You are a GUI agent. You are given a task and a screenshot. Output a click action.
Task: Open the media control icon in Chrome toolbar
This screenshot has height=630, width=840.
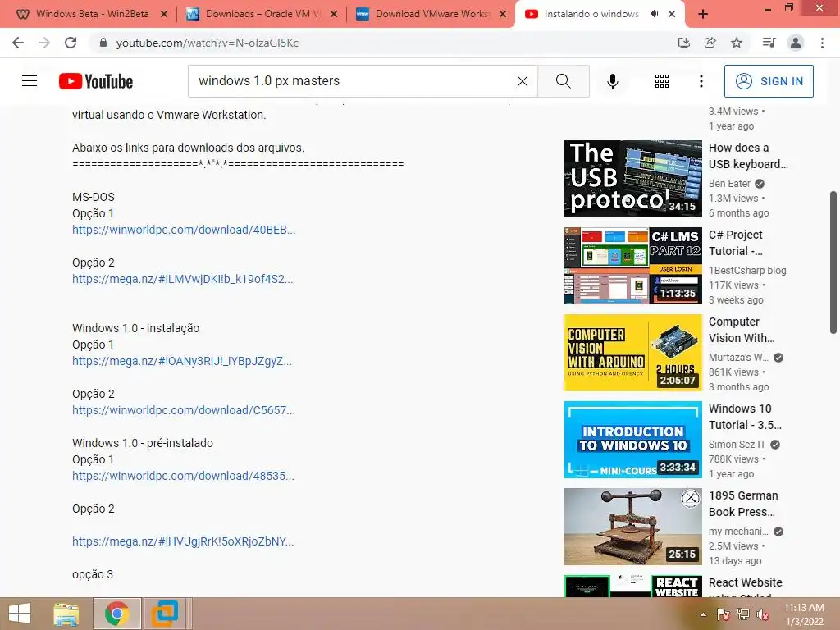(769, 43)
